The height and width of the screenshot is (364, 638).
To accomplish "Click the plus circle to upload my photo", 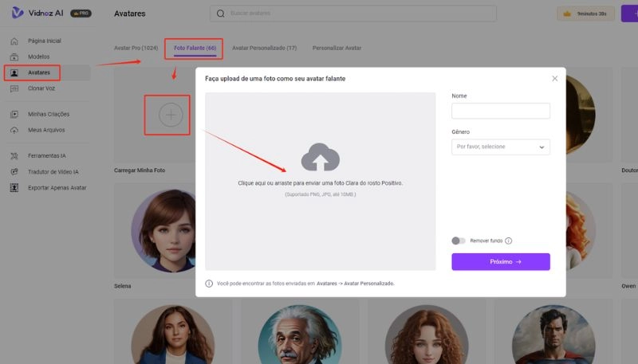I will click(x=171, y=115).
